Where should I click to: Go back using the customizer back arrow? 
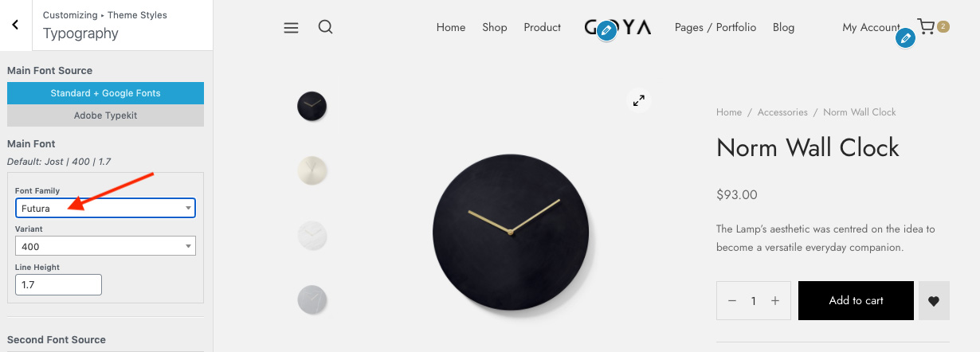[16, 25]
